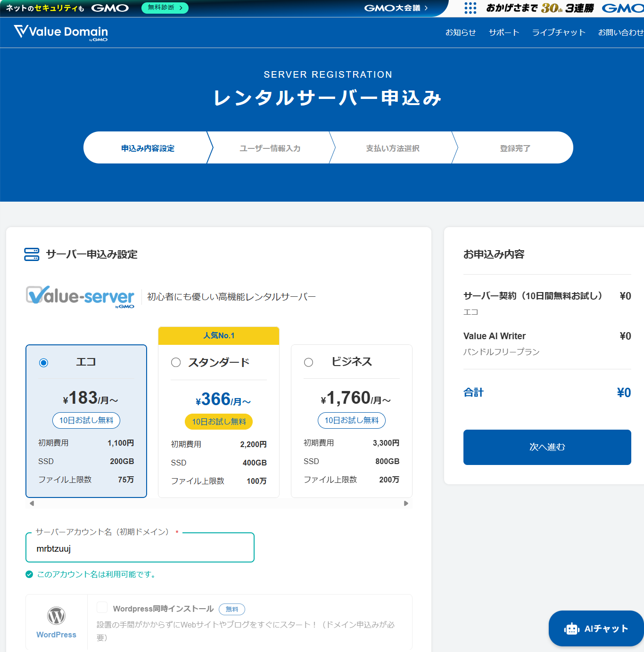This screenshot has width=644, height=652.
Task: Click the left arrow of the plan carousel
Action: [x=32, y=503]
